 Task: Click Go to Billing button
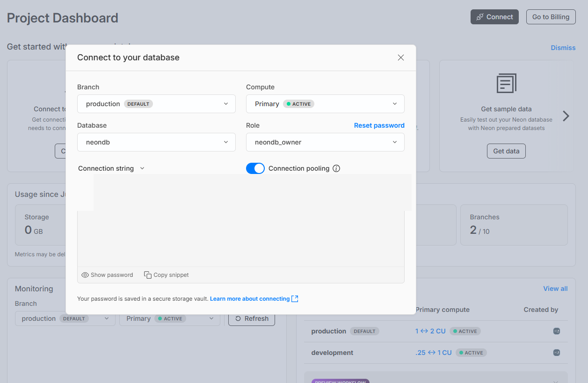(x=551, y=17)
